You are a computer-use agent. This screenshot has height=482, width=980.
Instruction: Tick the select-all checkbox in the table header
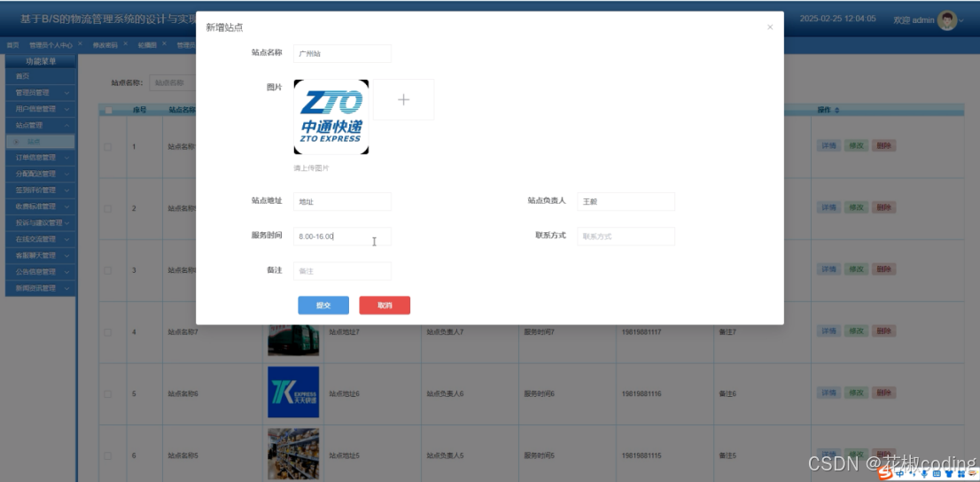(x=108, y=111)
